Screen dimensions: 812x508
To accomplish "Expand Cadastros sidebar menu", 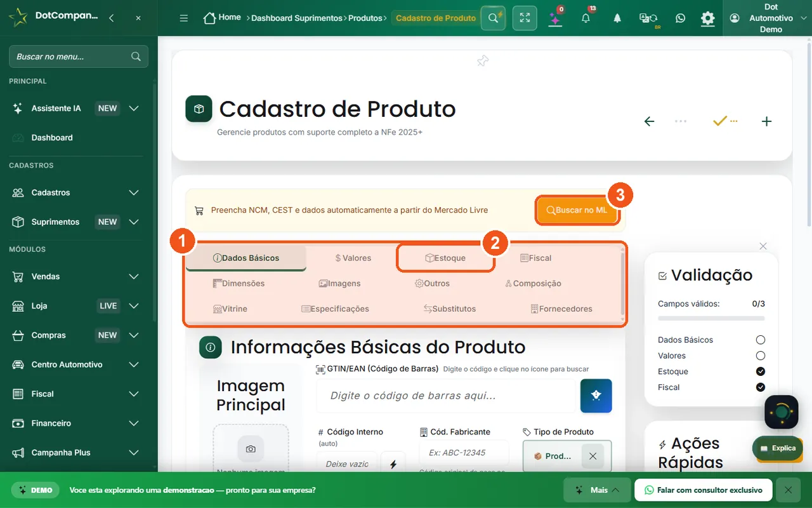I will tap(76, 192).
